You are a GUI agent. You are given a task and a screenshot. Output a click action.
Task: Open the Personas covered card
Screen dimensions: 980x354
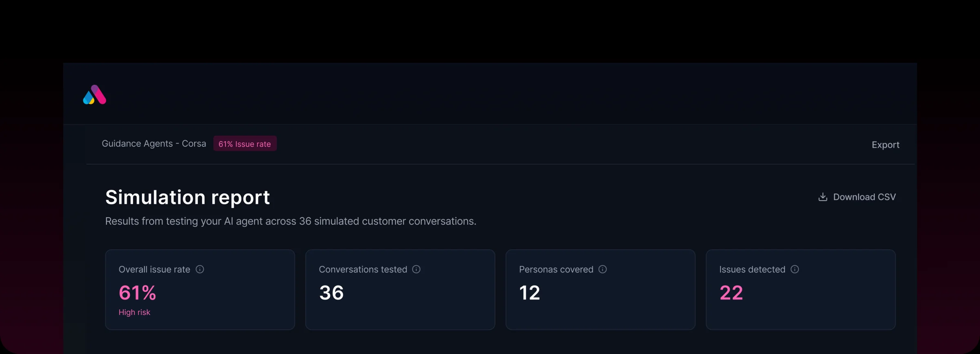600,290
